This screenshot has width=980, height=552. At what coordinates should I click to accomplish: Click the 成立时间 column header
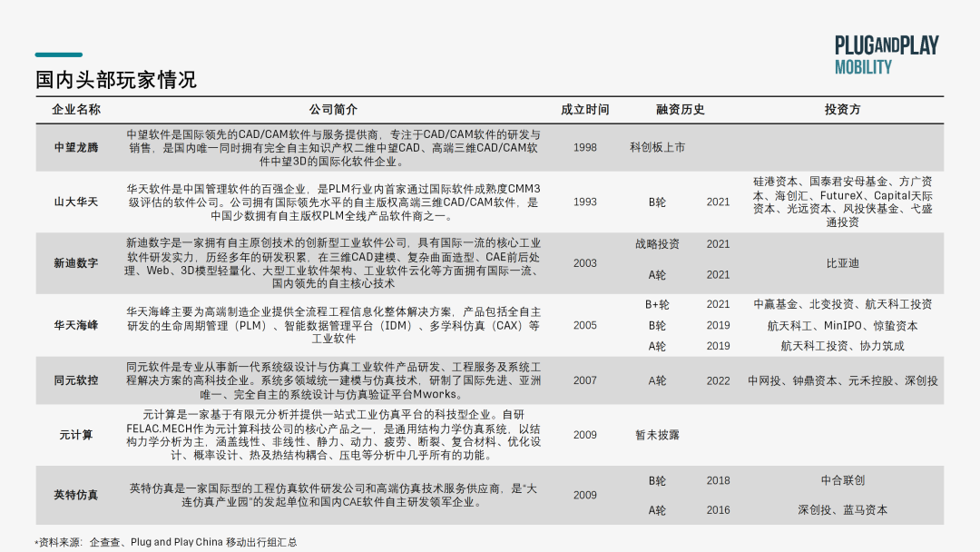click(x=584, y=109)
